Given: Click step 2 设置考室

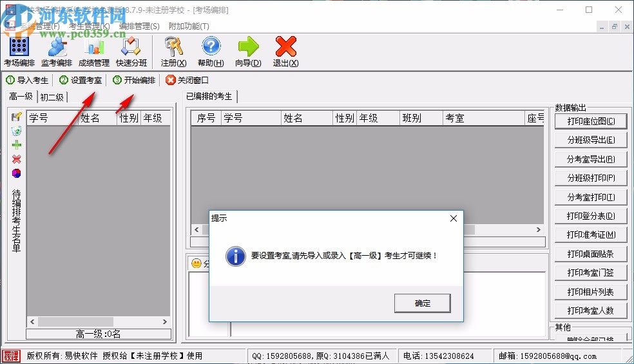Looking at the screenshot, I should 81,80.
